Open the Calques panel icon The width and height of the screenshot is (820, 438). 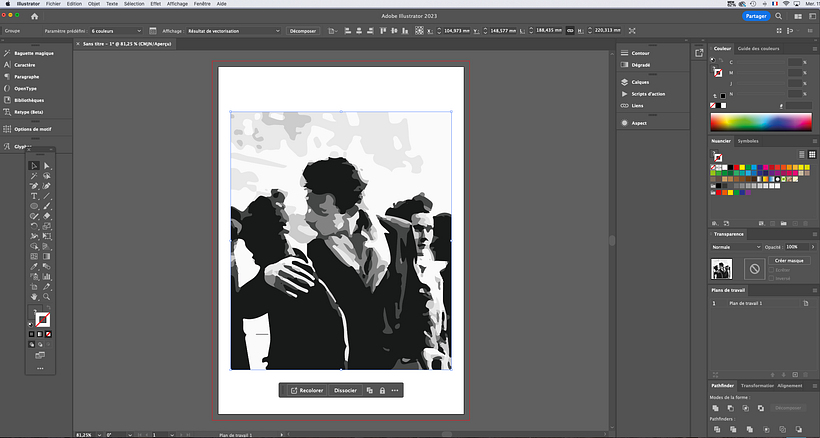[x=640, y=82]
